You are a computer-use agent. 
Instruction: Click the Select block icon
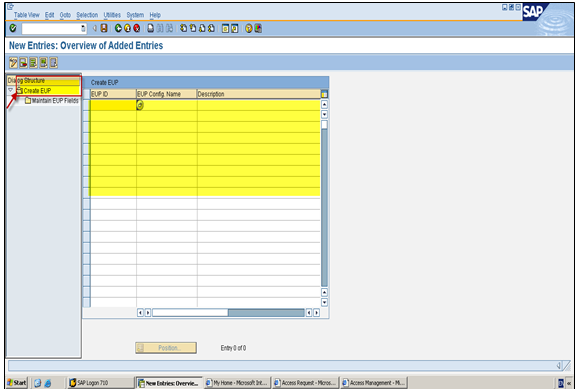[x=43, y=63]
